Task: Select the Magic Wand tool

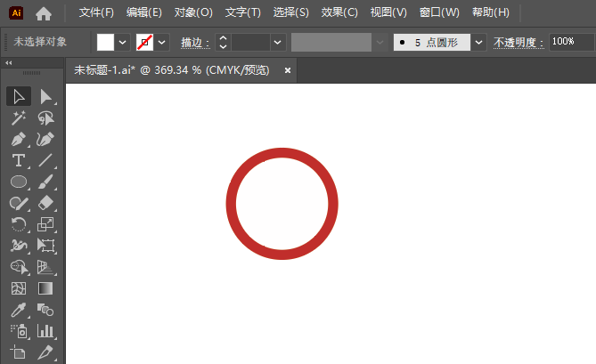Action: (x=19, y=118)
